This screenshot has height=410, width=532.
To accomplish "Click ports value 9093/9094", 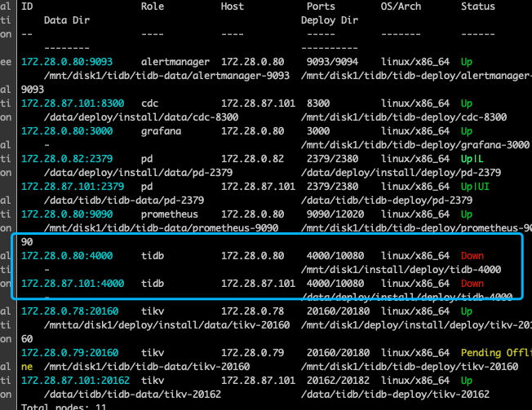I will pyautogui.click(x=332, y=62).
